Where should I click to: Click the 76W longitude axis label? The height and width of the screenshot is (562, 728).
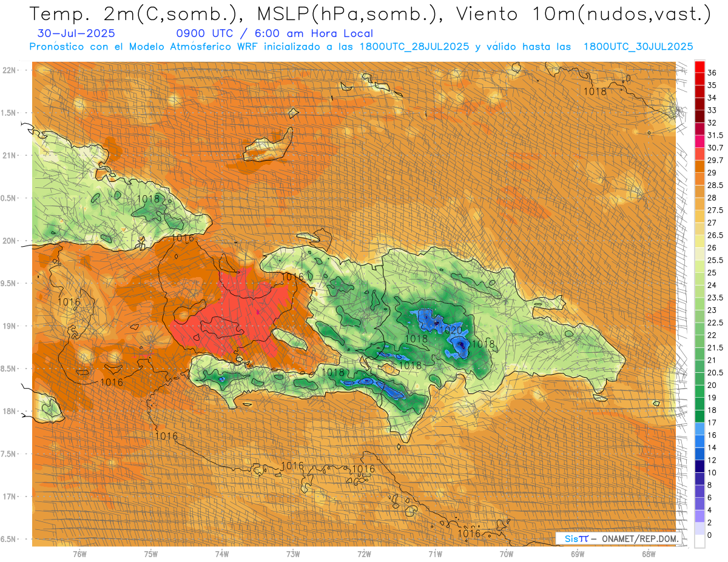point(79,554)
